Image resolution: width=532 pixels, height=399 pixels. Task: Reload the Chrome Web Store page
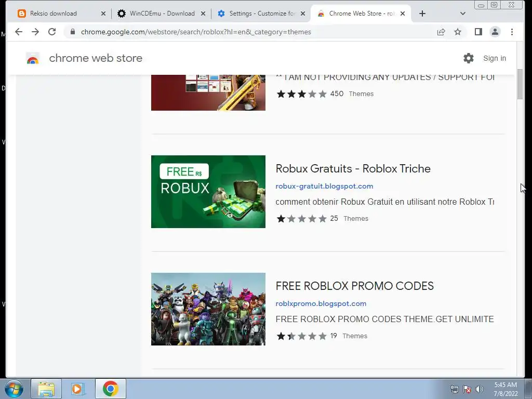[52, 32]
